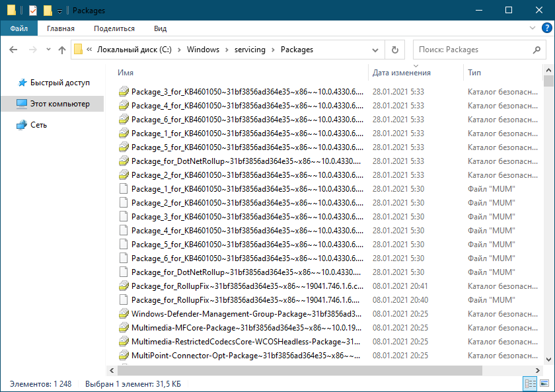
Task: Expand the address bar history dropdown
Action: point(375,50)
